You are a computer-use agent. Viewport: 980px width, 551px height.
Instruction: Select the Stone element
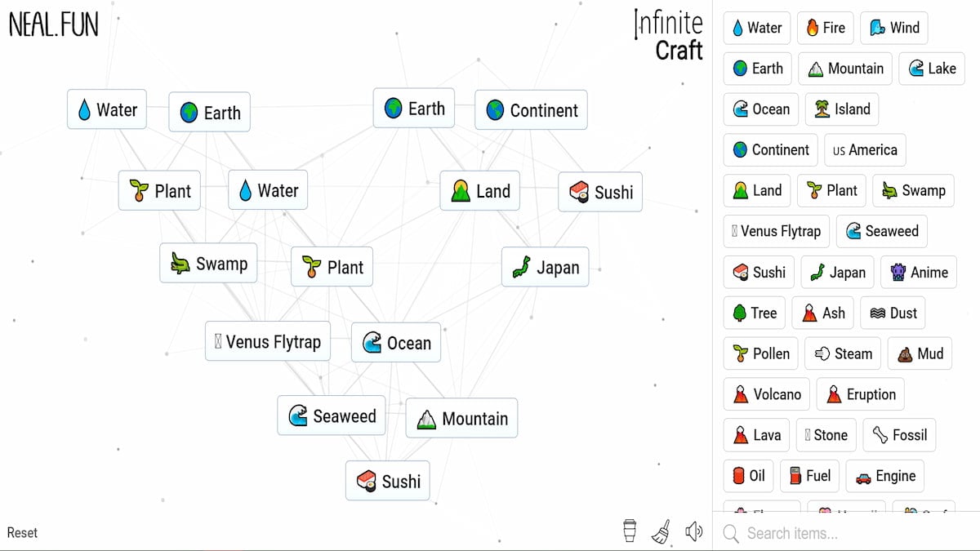pos(826,435)
